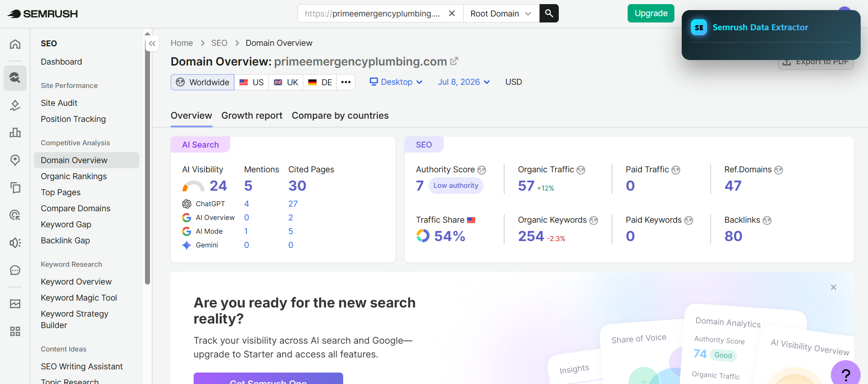This screenshot has width=868, height=384.
Task: Click the Traffic Share 54% donut chart
Action: (x=423, y=236)
